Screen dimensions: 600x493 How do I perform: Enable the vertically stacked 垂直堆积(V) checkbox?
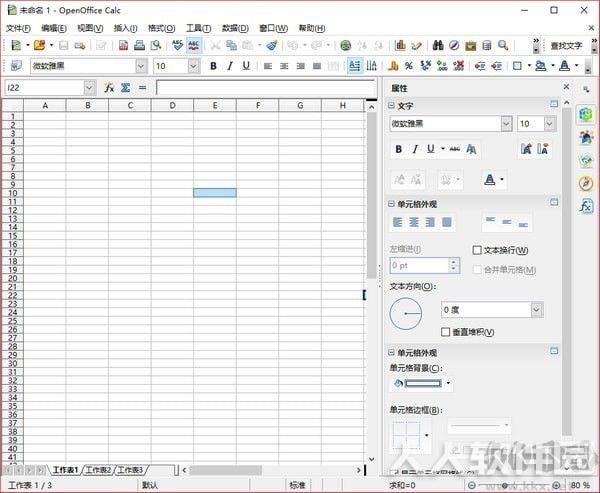445,332
